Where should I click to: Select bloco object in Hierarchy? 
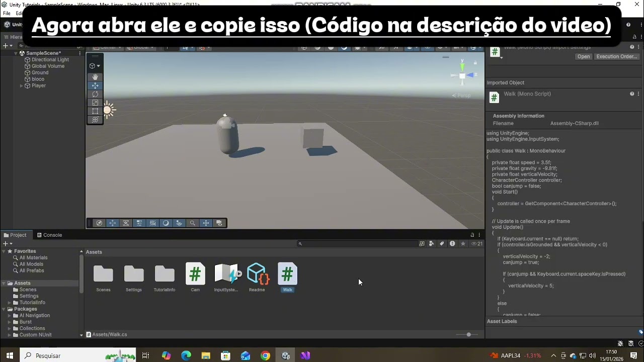point(38,79)
